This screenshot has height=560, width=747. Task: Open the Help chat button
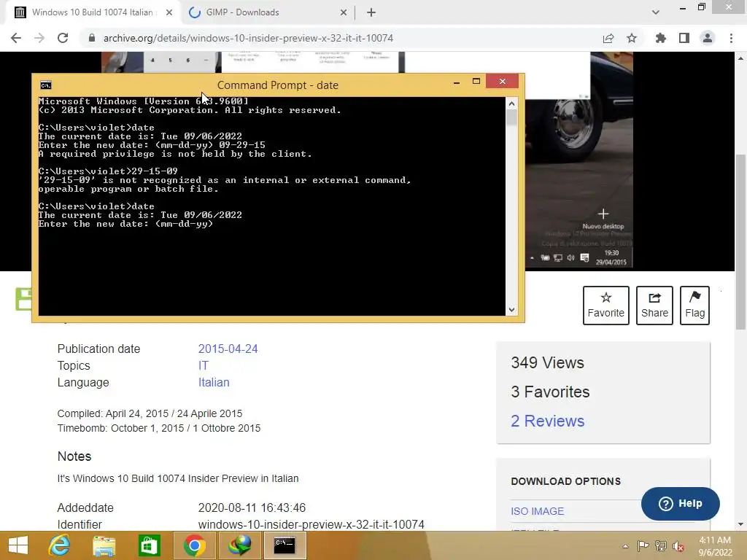pyautogui.click(x=681, y=504)
